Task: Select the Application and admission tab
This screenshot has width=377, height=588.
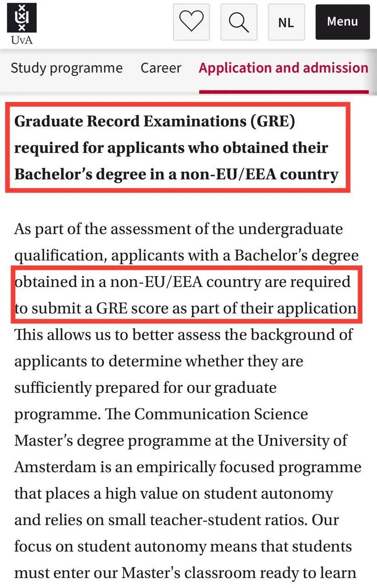Action: click(283, 68)
